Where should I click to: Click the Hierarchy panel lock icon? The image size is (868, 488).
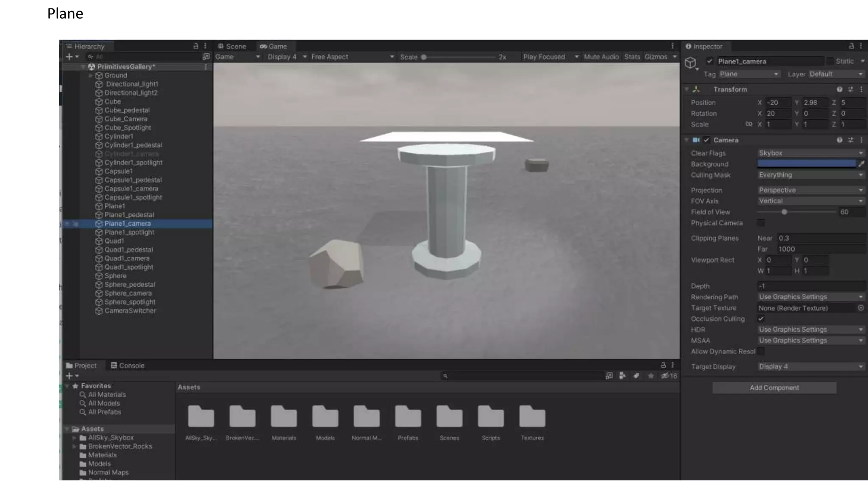click(x=196, y=46)
